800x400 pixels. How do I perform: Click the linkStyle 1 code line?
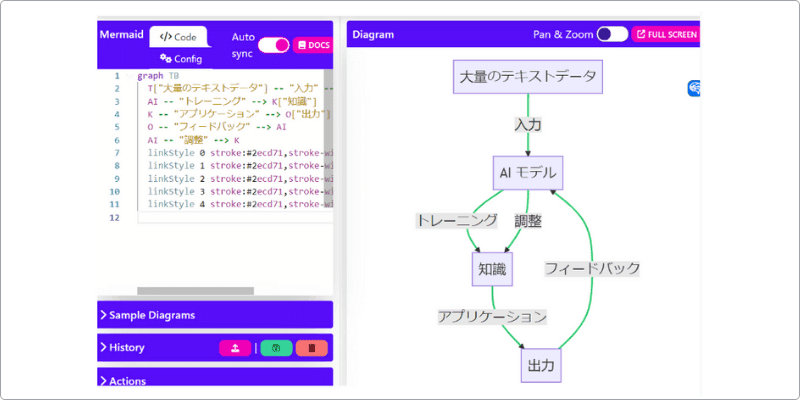point(240,166)
